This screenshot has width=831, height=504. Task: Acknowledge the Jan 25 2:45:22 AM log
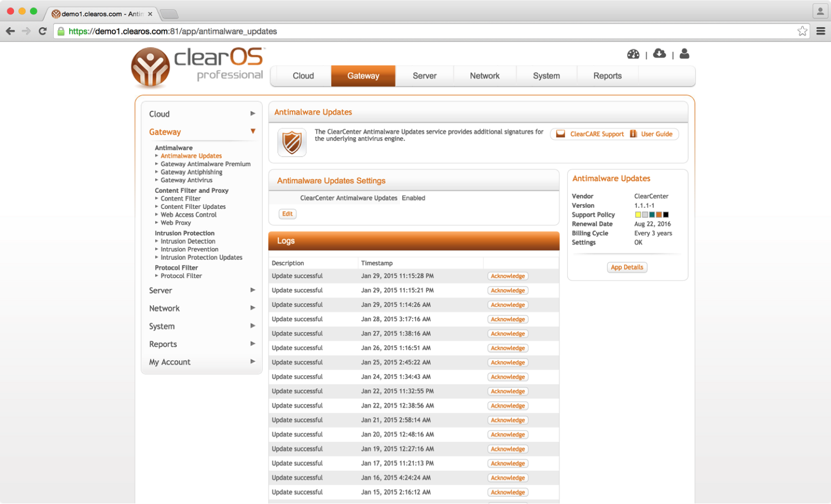pos(507,362)
